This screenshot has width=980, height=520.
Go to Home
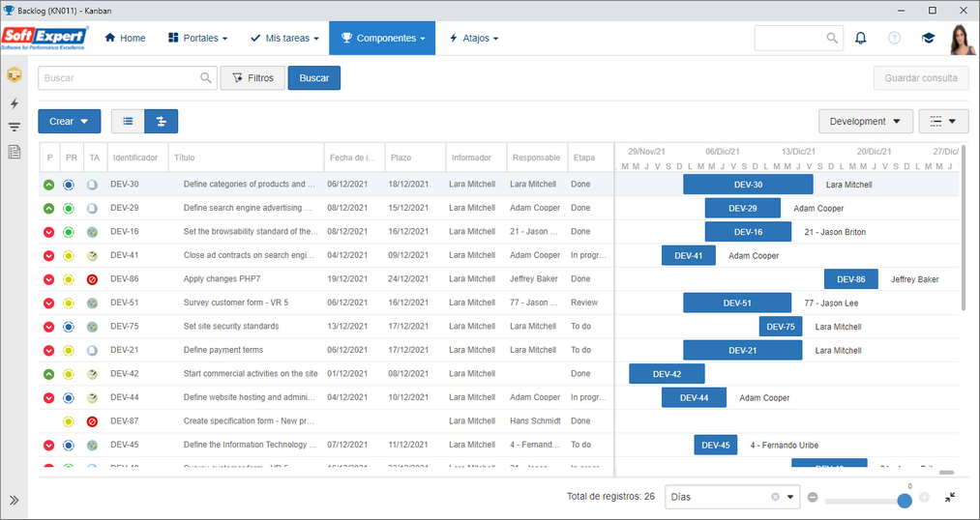click(x=125, y=38)
